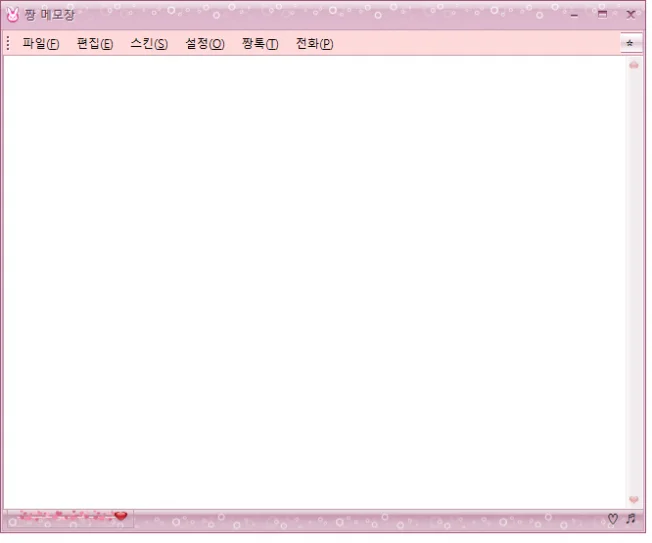This screenshot has width=652, height=543.
Task: Maximize the 짱 메모장 window
Action: [x=602, y=14]
